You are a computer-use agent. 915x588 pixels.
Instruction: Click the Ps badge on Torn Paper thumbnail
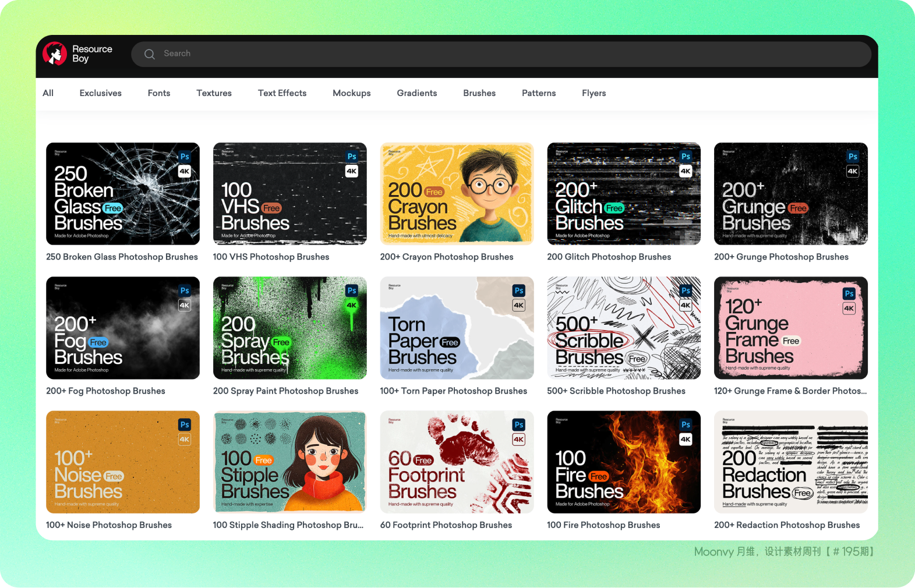tap(519, 291)
